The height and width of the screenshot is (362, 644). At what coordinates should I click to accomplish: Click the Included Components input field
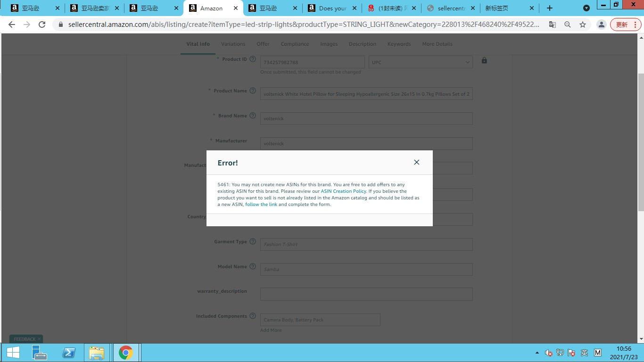pos(320,320)
